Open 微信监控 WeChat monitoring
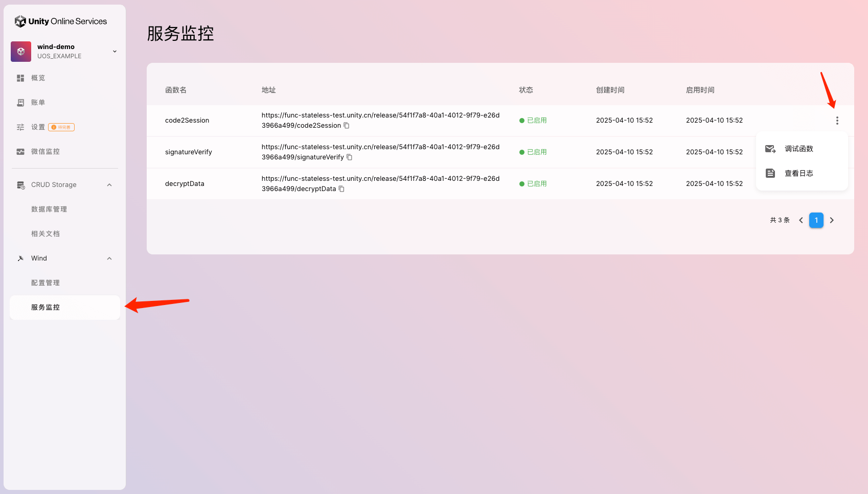The width and height of the screenshot is (868, 494). click(45, 152)
